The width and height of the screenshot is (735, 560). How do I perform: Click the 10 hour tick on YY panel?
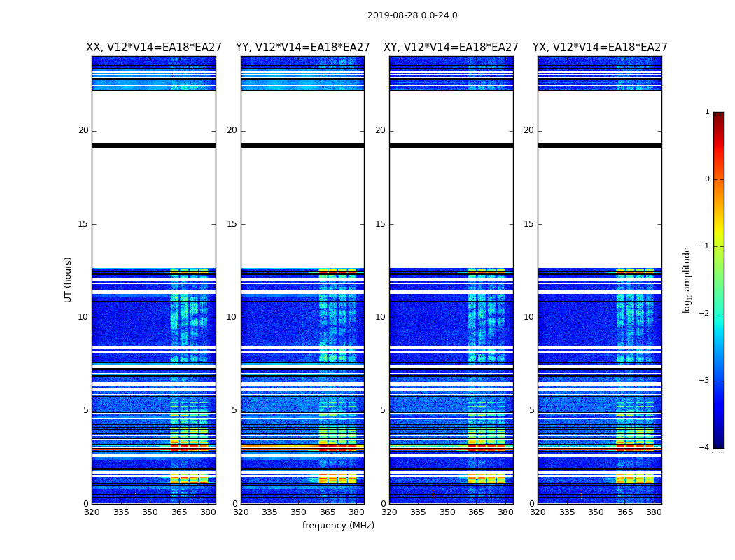(x=231, y=317)
